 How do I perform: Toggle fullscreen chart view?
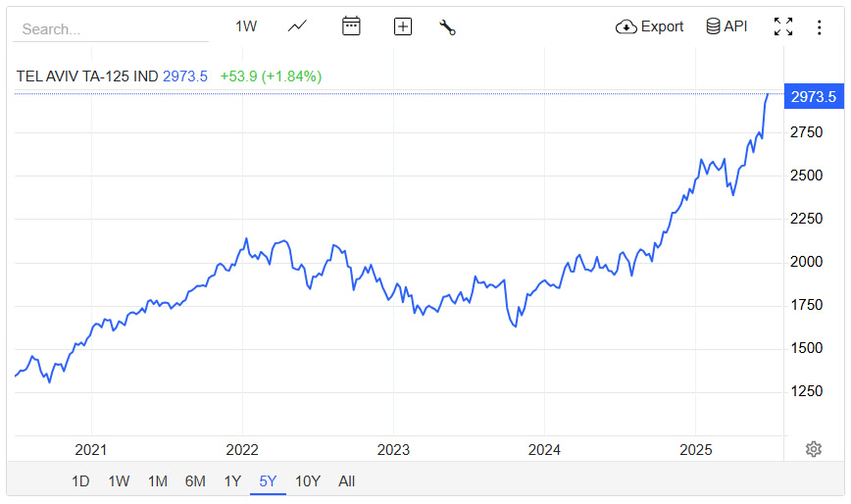coord(783,26)
